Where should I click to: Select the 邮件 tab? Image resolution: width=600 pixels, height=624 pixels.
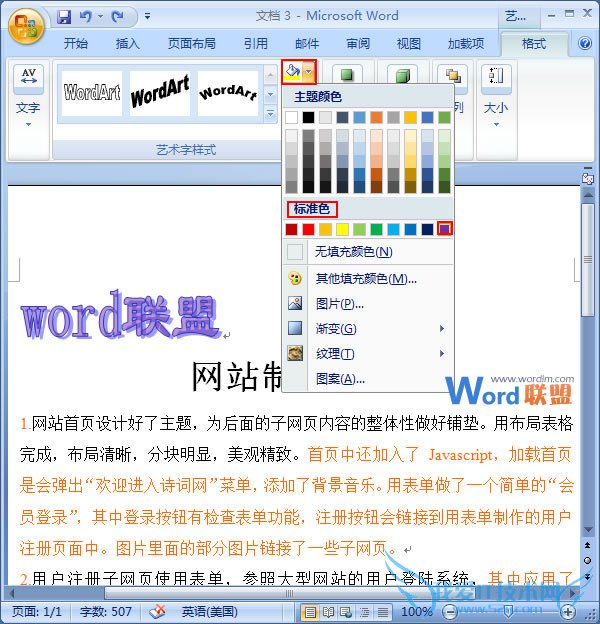pos(307,43)
